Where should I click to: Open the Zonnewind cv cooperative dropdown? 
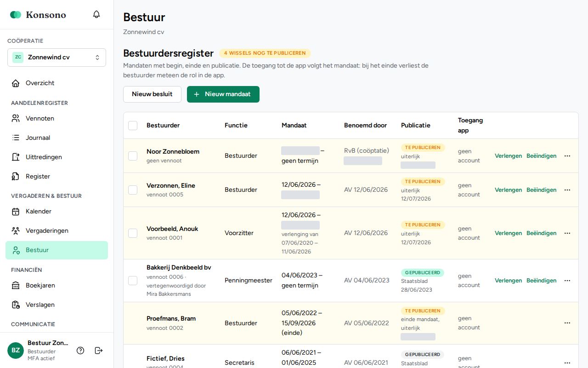click(57, 57)
